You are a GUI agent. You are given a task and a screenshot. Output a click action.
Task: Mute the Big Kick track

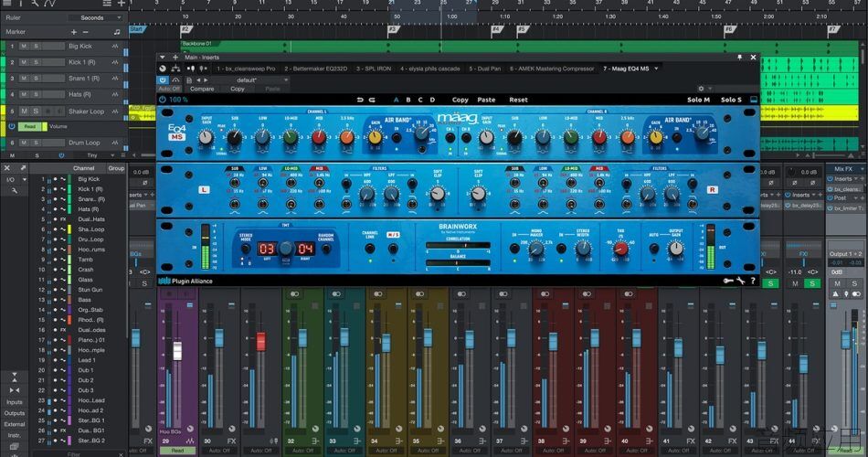pyautogui.click(x=24, y=47)
